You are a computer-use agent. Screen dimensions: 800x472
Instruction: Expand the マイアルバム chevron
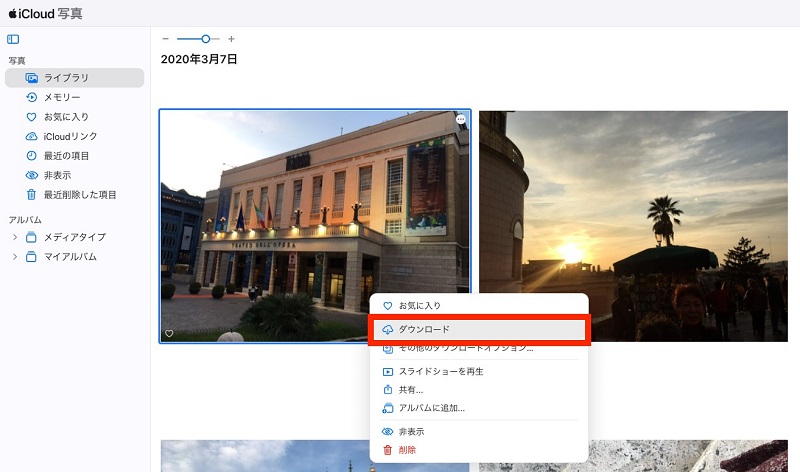[15, 257]
